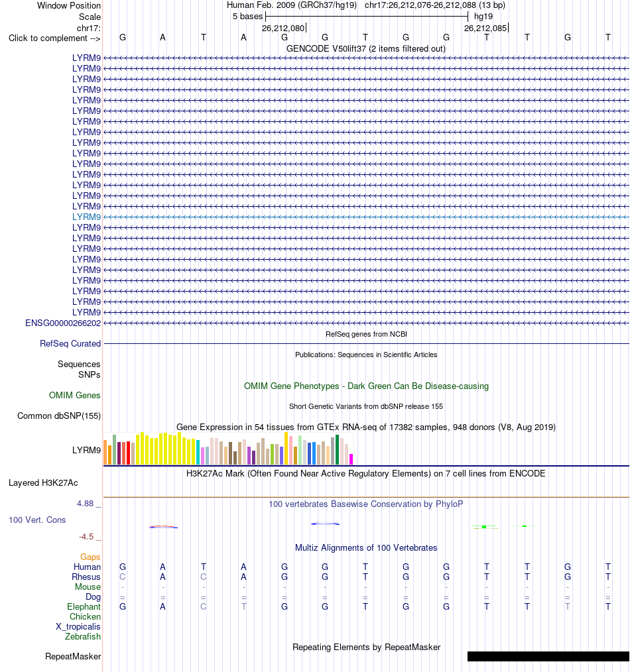Click the red-and-blue PhyloP conservation mark
Screen dimensions: 630x672
pos(163,527)
